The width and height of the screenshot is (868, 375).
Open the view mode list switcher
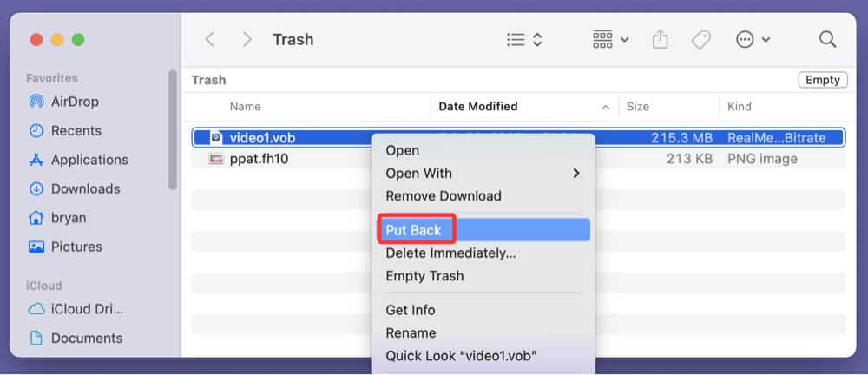[524, 40]
